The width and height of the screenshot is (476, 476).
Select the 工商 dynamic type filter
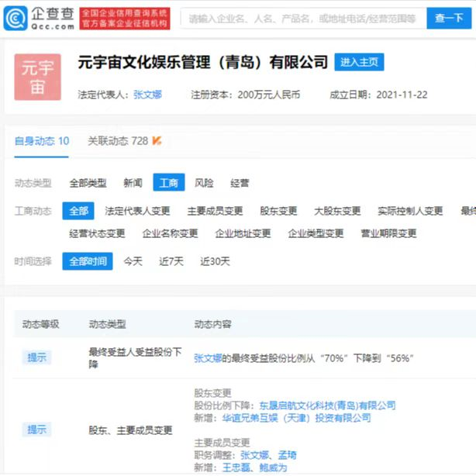pos(169,182)
